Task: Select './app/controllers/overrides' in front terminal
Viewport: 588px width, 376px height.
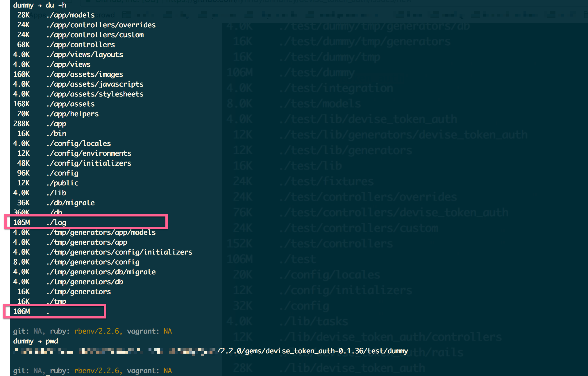Action: coord(101,25)
